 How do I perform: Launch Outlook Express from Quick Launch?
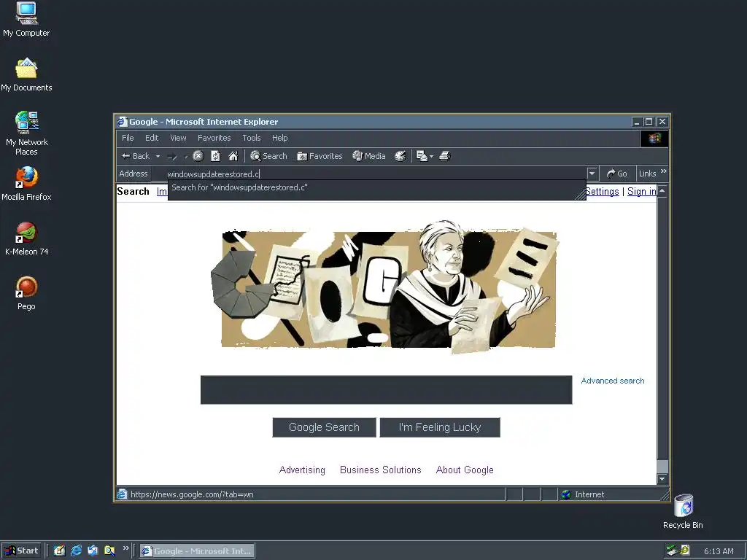(93, 551)
